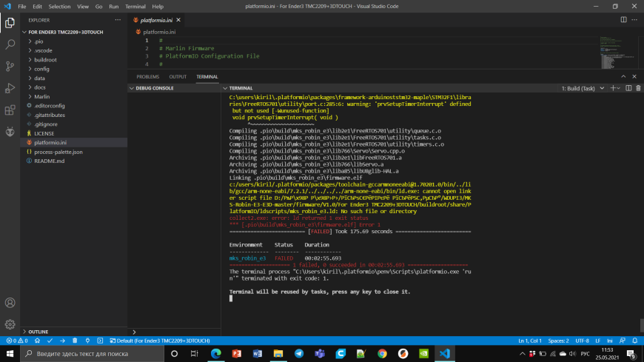
Task: Open the Search view in activity bar
Action: click(10, 44)
